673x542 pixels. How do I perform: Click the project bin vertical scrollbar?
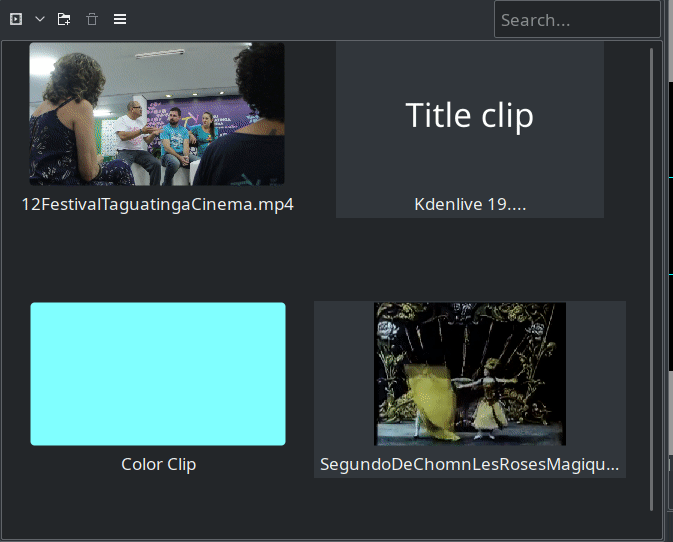point(651,279)
